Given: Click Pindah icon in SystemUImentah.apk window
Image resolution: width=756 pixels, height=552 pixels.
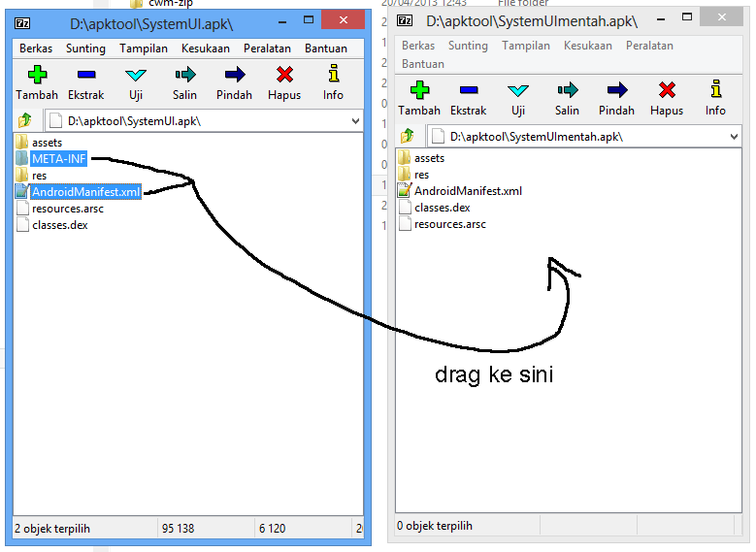Looking at the screenshot, I should point(617,90).
